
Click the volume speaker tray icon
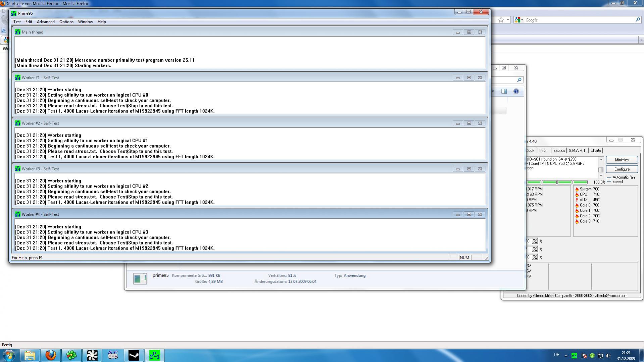[608, 356]
